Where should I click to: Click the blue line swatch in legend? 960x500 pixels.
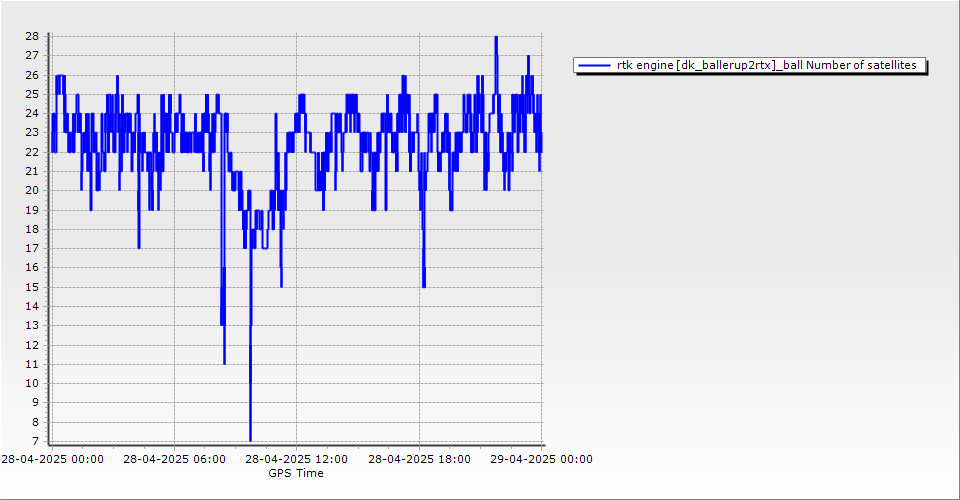click(594, 65)
